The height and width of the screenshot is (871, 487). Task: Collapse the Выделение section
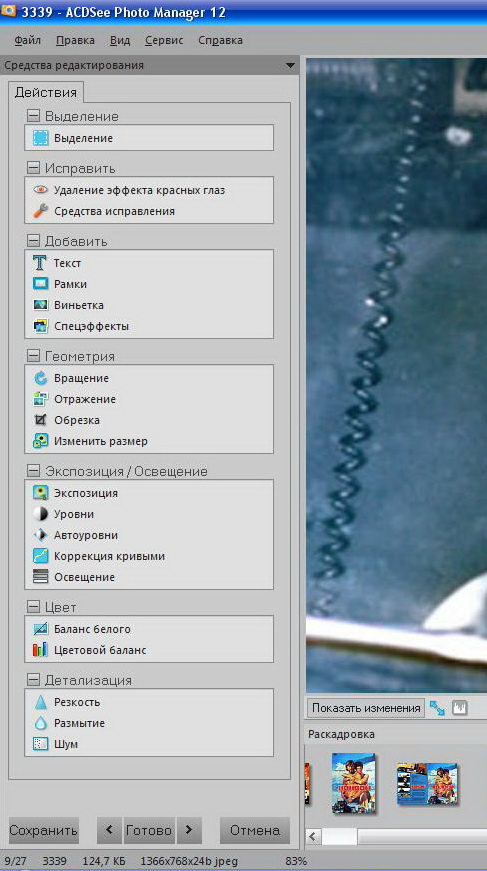[x=34, y=117]
